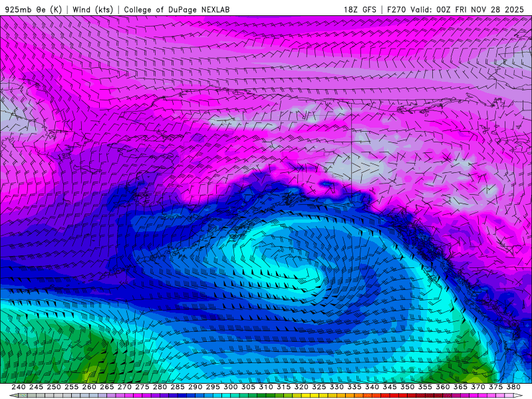Select the 'Valid: 00Z FRI NOV 28 2025' text
The image size is (532, 399).
(467, 9)
